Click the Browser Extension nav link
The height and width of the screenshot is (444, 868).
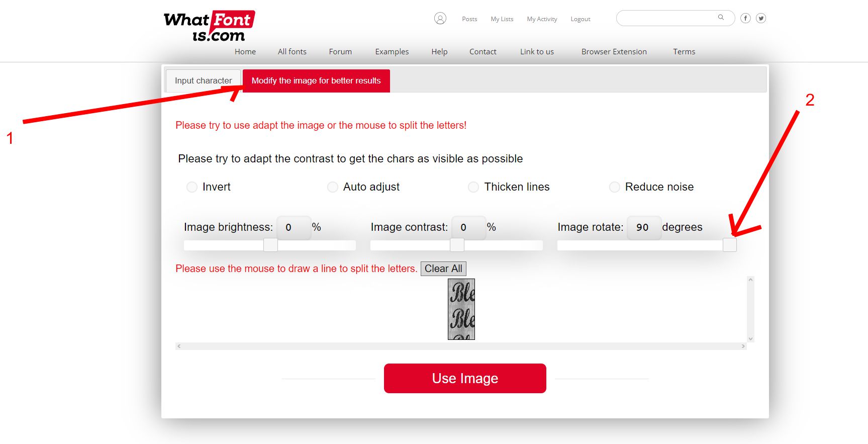coord(614,51)
